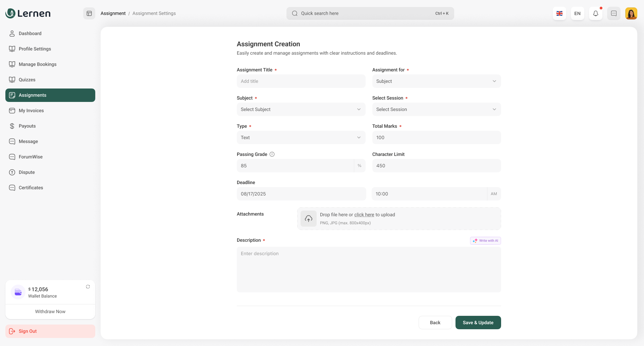Toggle the AM time period selector

494,194
